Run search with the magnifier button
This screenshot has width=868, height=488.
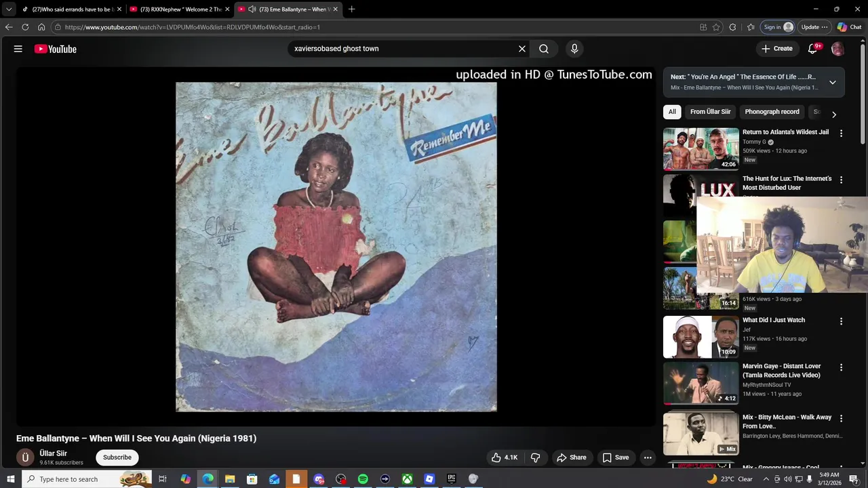click(544, 49)
